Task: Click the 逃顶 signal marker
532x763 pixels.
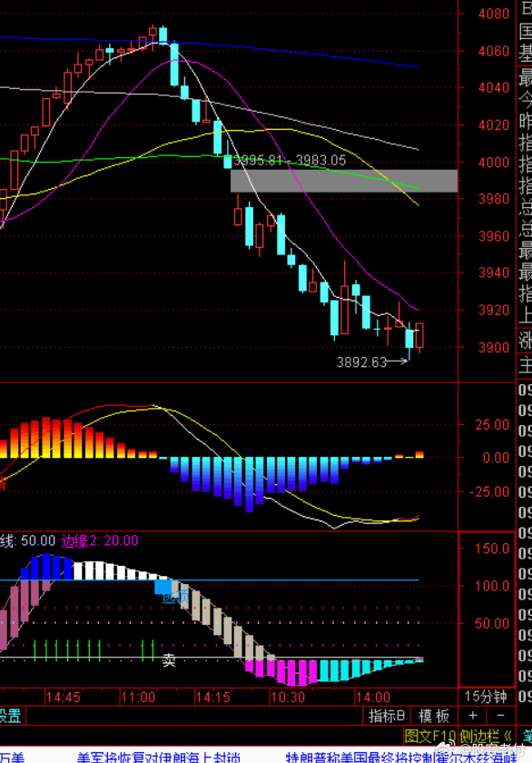Action: click(x=175, y=597)
